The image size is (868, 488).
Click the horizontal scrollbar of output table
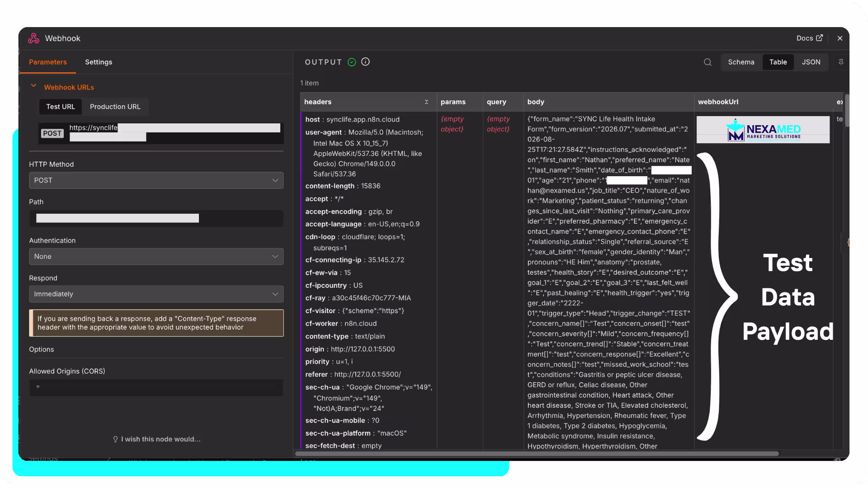[537, 454]
